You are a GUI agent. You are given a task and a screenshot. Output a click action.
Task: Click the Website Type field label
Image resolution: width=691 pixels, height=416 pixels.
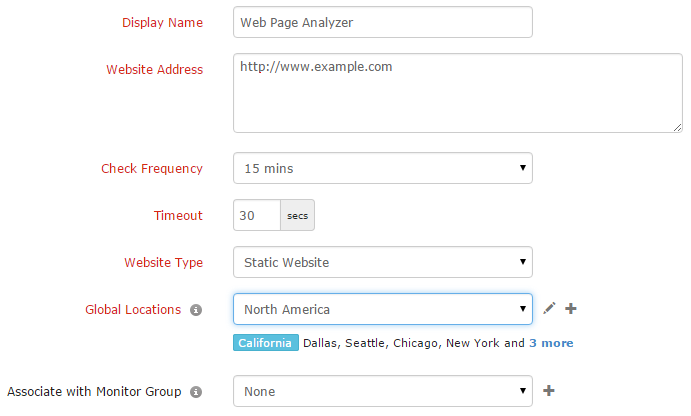click(x=163, y=263)
